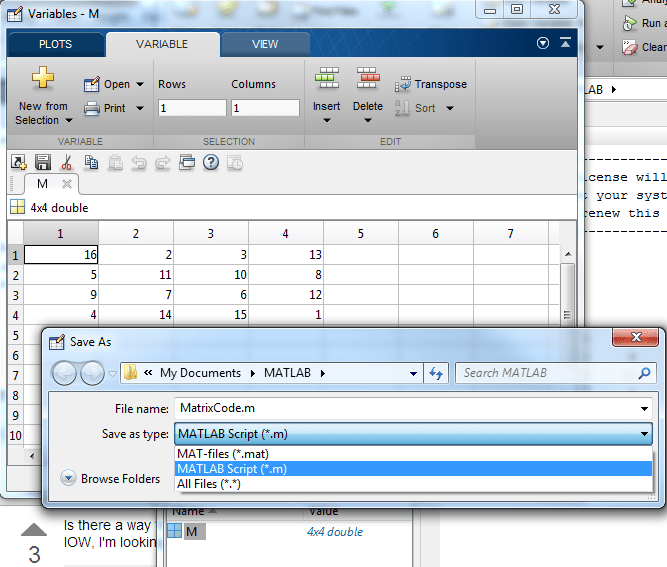Image resolution: width=667 pixels, height=567 pixels.
Task: Close the M variable tab
Action: [x=67, y=184]
